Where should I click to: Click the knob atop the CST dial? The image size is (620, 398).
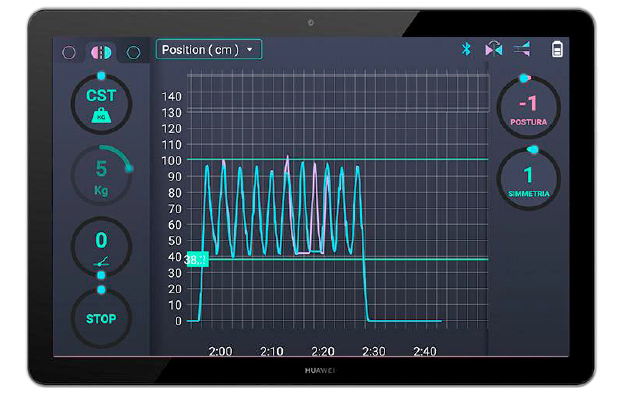pos(101,75)
